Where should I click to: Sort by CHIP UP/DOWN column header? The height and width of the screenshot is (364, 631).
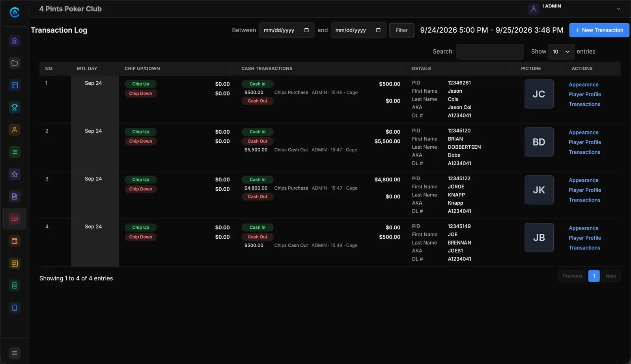177,69
